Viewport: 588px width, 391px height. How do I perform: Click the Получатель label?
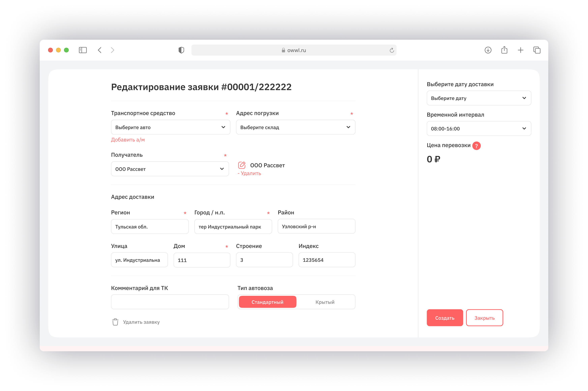pyautogui.click(x=127, y=155)
